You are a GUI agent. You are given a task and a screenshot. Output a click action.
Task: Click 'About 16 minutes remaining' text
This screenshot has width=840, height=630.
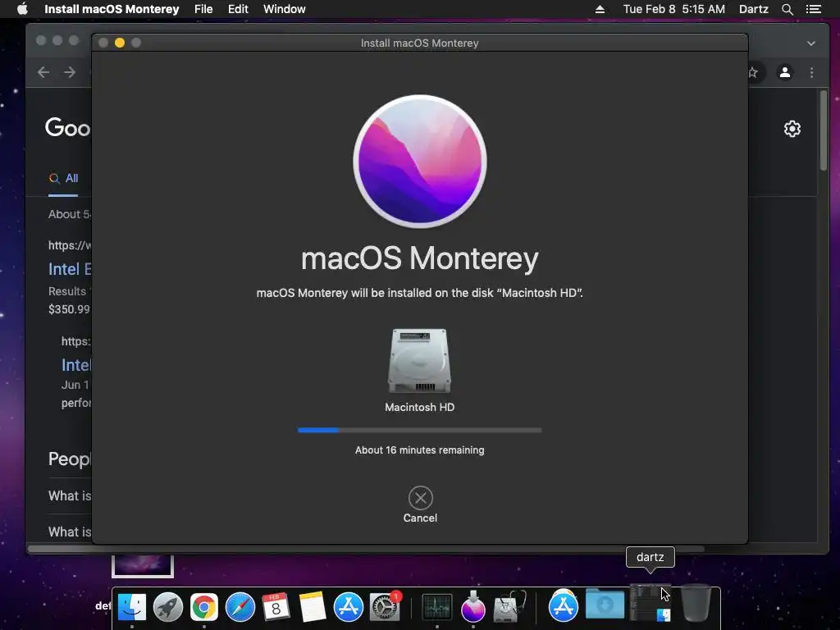click(x=419, y=450)
